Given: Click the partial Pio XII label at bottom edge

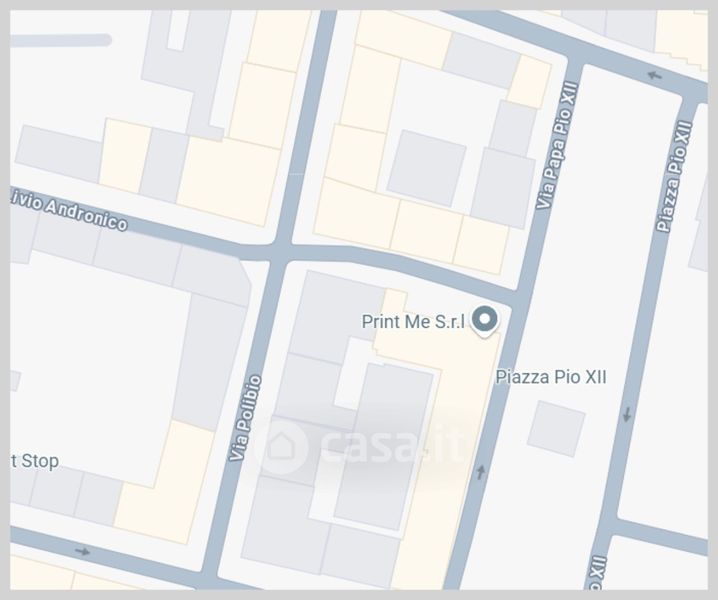Looking at the screenshot, I should pyautogui.click(x=596, y=573).
